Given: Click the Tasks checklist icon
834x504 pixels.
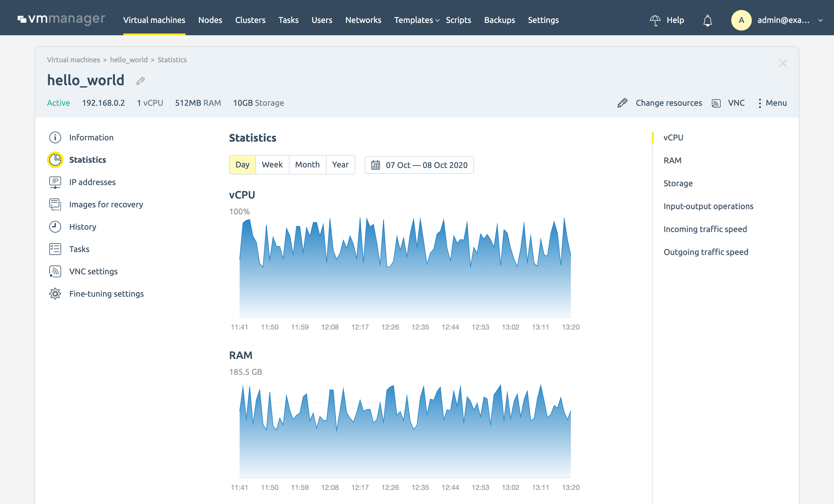Looking at the screenshot, I should coord(55,249).
